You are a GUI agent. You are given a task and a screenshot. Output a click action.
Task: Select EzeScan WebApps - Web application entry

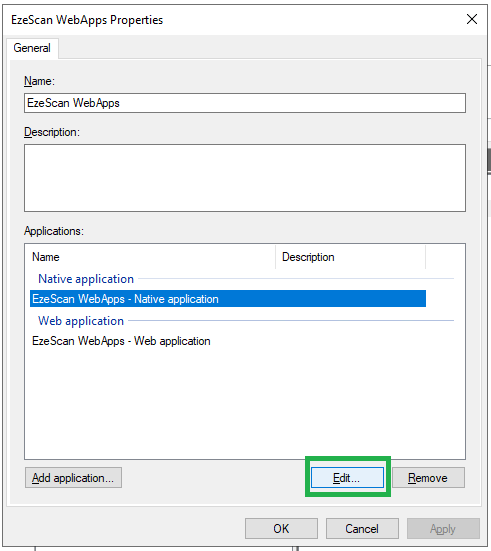coord(121,341)
